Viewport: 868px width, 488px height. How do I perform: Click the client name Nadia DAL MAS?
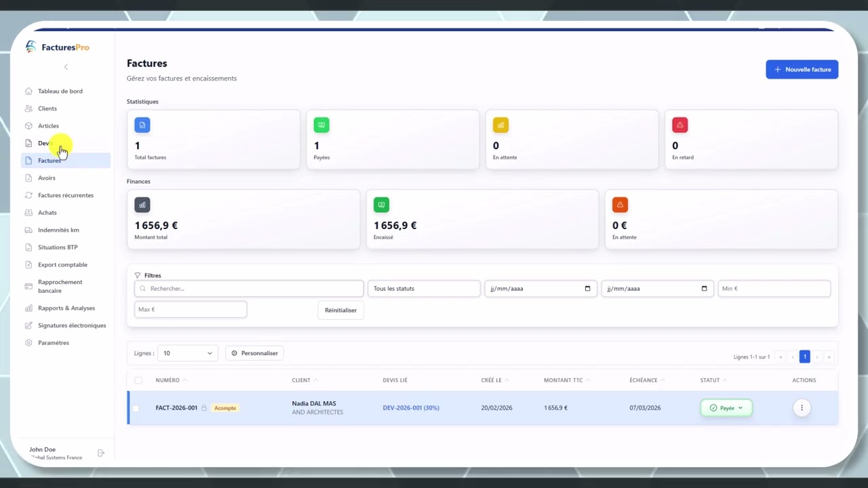click(314, 403)
